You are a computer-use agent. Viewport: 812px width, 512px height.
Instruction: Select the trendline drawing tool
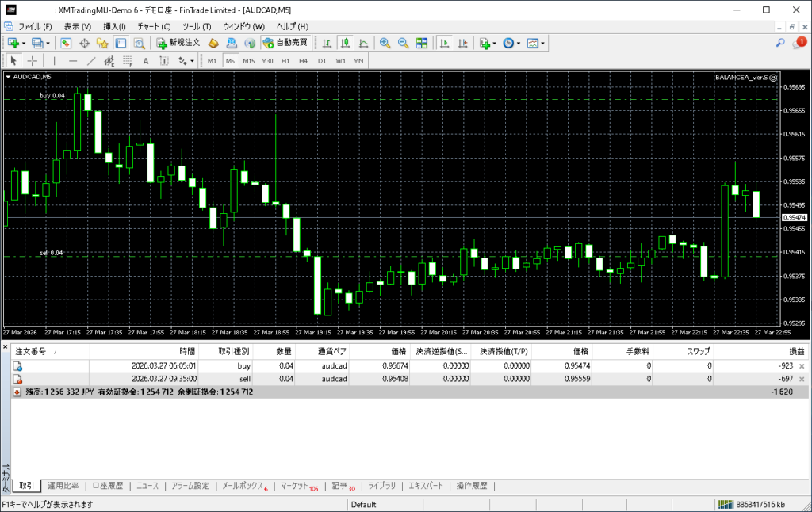point(91,61)
